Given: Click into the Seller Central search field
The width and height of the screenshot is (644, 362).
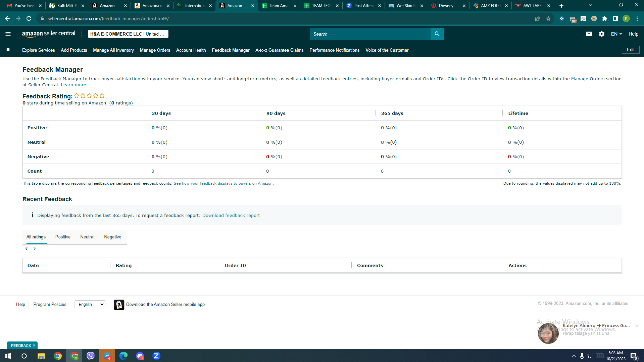Looking at the screenshot, I should pos(370,34).
